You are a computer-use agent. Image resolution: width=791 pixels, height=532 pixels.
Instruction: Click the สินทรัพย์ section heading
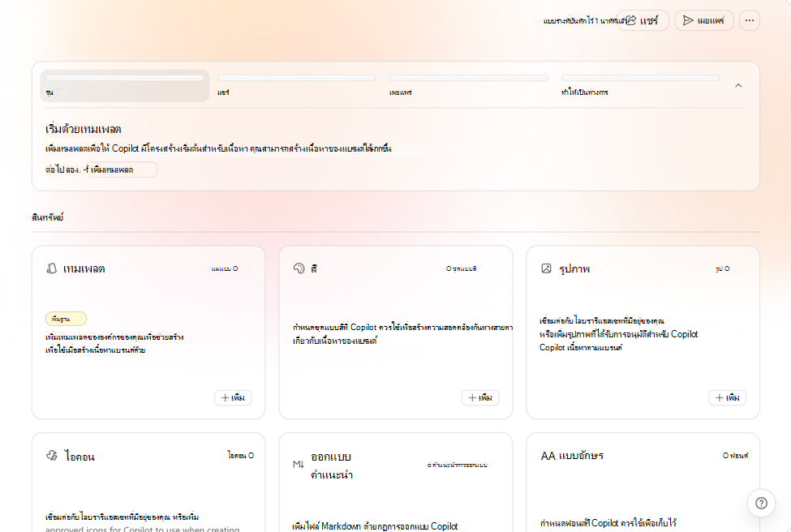pos(47,217)
